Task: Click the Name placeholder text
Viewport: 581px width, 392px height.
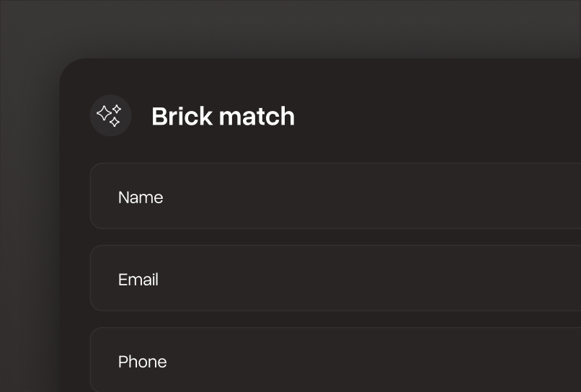Action: [141, 197]
